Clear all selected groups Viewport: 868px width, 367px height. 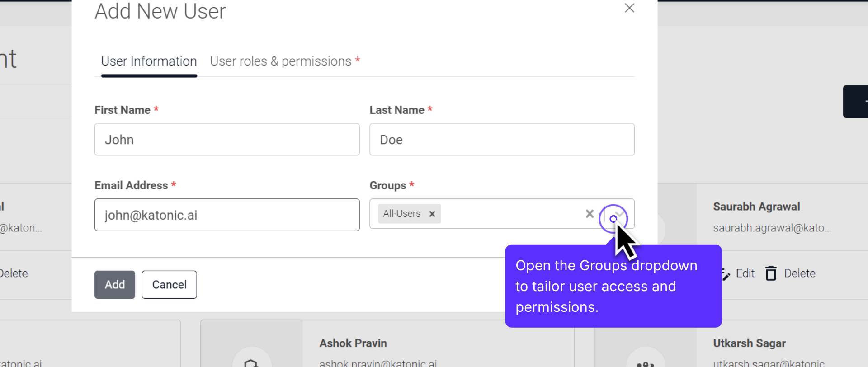[590, 213]
